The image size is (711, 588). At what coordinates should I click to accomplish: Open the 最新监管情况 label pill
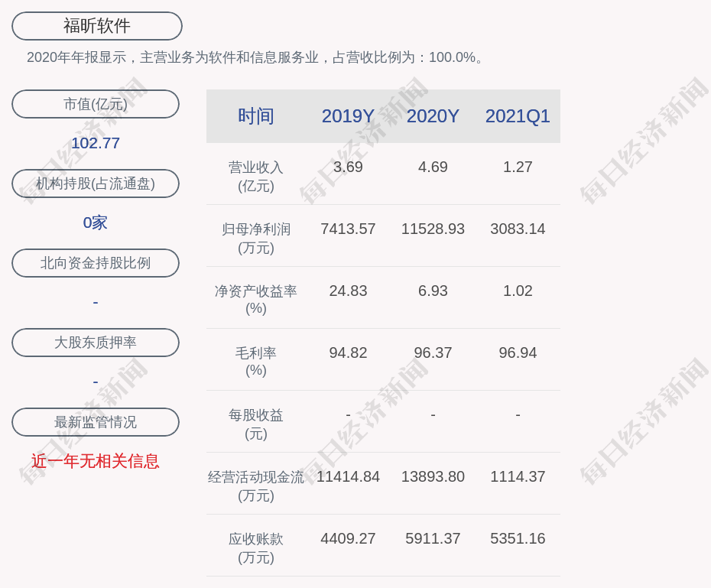point(96,422)
